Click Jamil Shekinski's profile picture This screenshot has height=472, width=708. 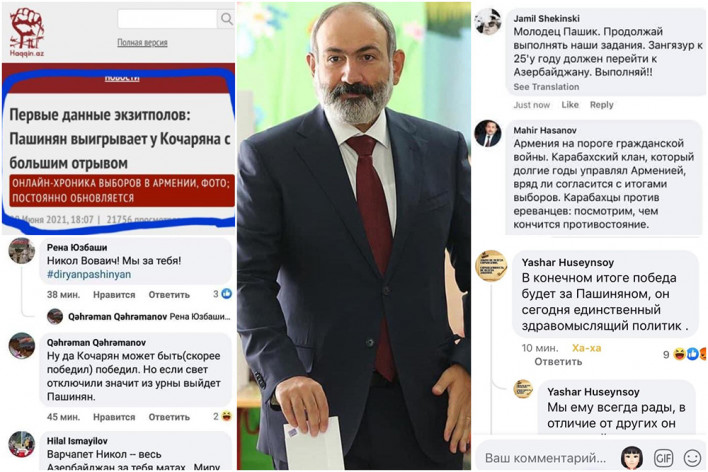[x=488, y=21]
